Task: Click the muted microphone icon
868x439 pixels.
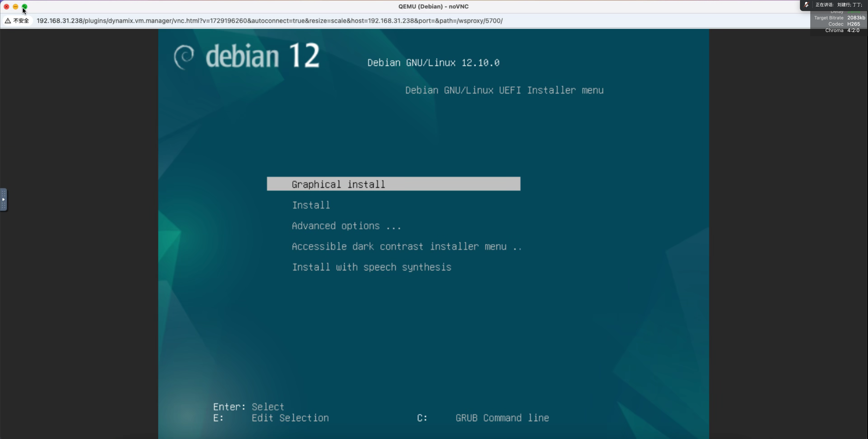Action: click(x=806, y=5)
